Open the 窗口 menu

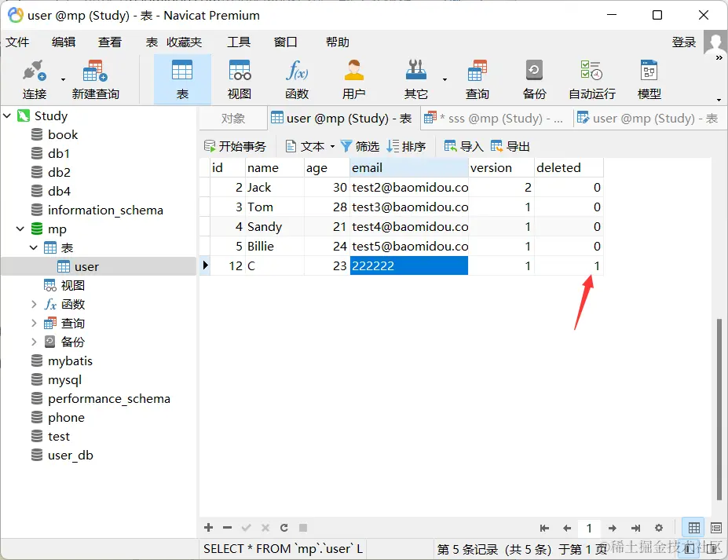(286, 42)
